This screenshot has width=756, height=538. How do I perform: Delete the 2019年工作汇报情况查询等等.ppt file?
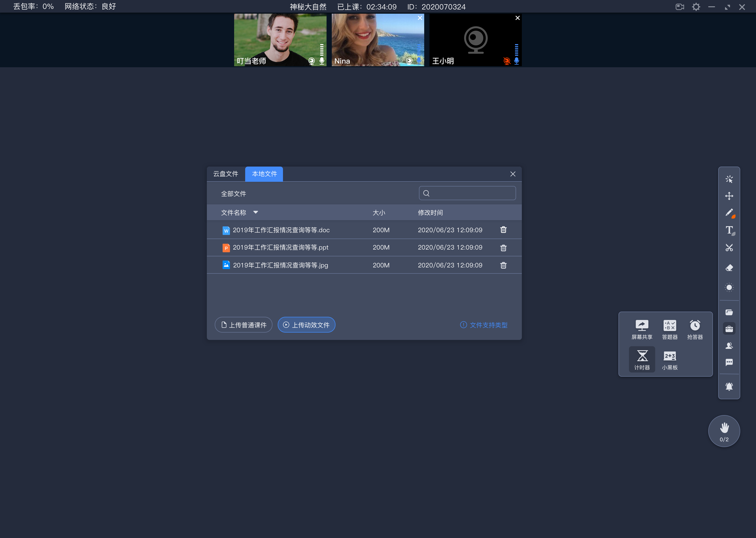(x=503, y=247)
